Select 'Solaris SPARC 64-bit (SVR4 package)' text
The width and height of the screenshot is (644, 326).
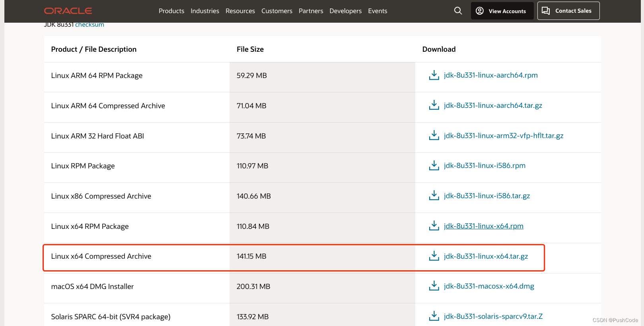click(111, 316)
